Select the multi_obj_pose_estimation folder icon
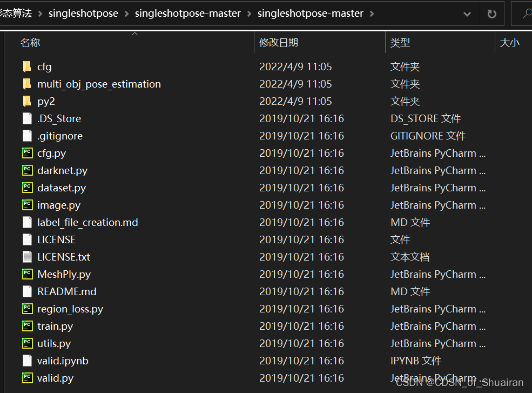The image size is (532, 393). pos(27,83)
